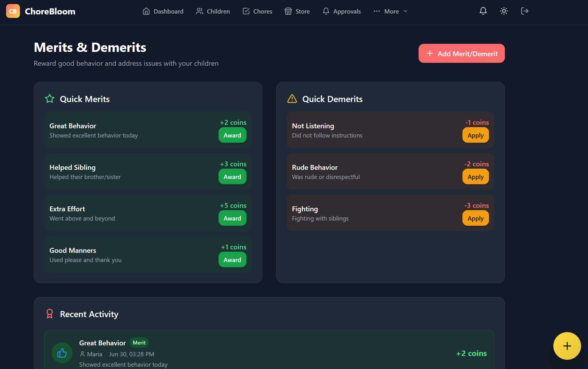Open the Approvals page
Screen dimensions: 588x369
pyautogui.click(x=342, y=12)
